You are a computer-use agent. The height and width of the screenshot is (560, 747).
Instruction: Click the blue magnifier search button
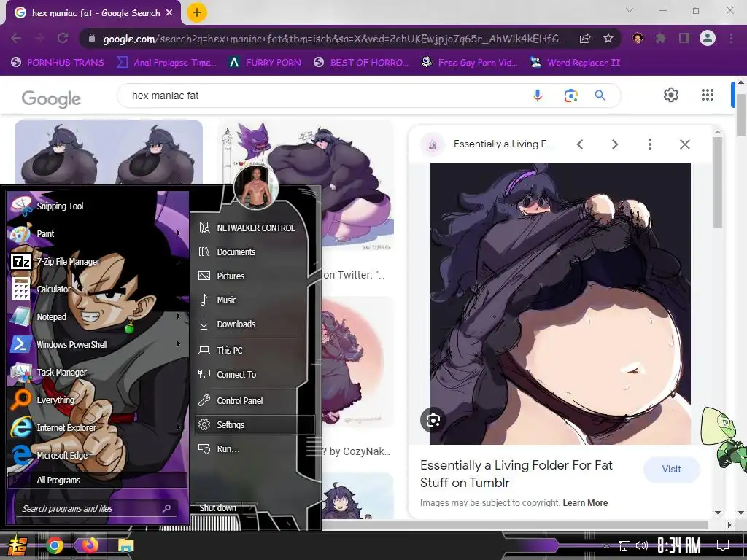click(600, 96)
